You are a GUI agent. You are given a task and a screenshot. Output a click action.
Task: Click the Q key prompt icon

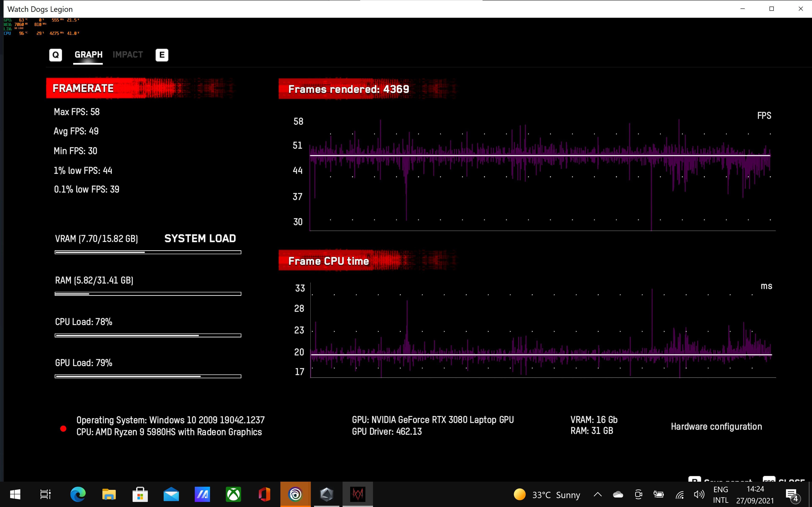[x=55, y=55]
